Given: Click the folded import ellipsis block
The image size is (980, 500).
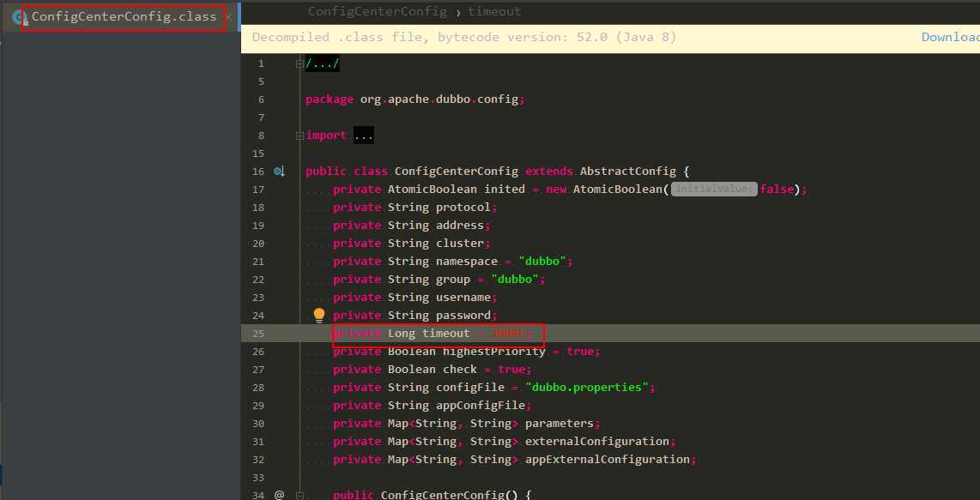Looking at the screenshot, I should pyautogui.click(x=363, y=136).
